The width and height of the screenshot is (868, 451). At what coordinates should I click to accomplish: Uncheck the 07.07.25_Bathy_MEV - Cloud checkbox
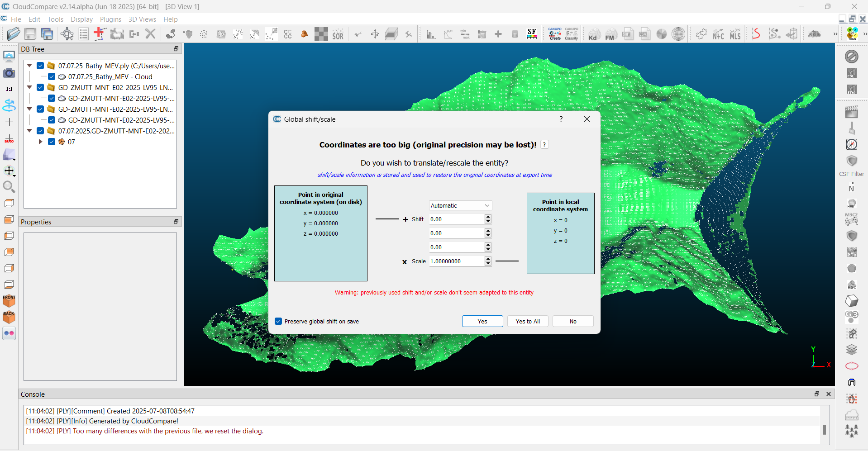[x=52, y=77]
